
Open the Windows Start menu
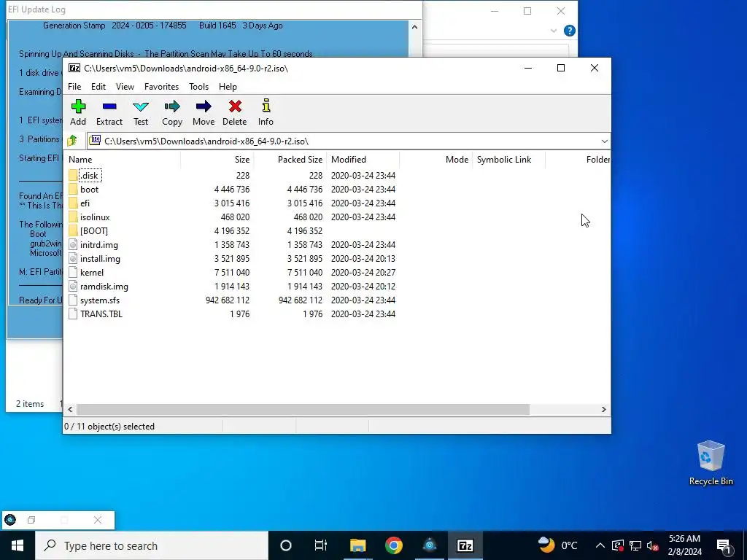click(x=18, y=545)
